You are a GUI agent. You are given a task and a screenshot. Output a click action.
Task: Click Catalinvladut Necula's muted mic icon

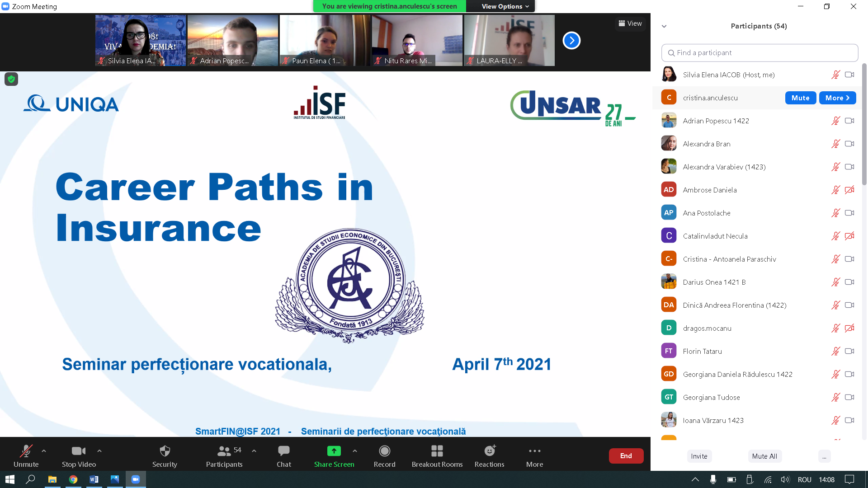click(x=835, y=236)
